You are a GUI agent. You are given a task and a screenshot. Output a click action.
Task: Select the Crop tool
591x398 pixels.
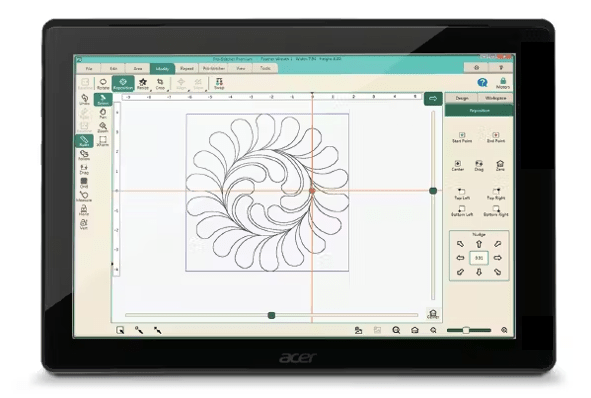(x=160, y=84)
